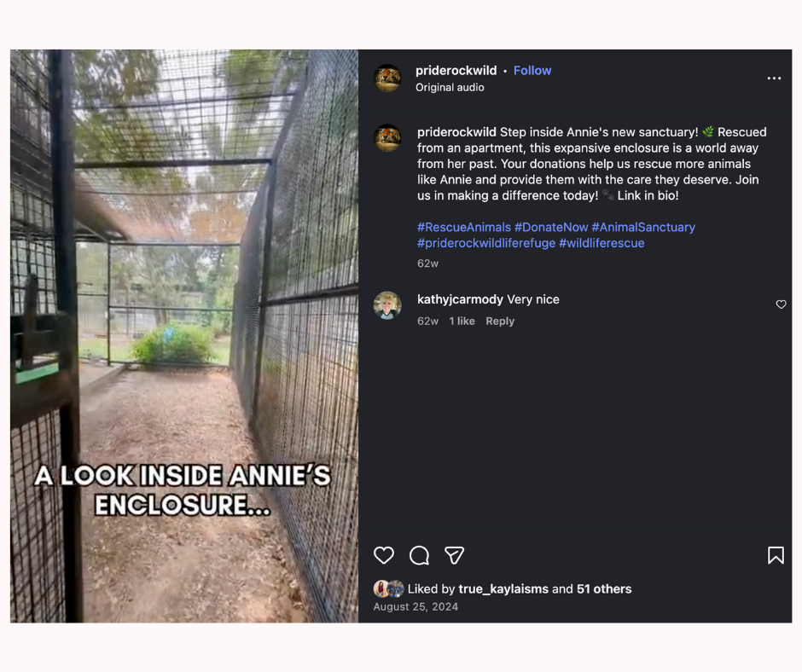
Task: Open the comment bubble icon
Action: 419,555
